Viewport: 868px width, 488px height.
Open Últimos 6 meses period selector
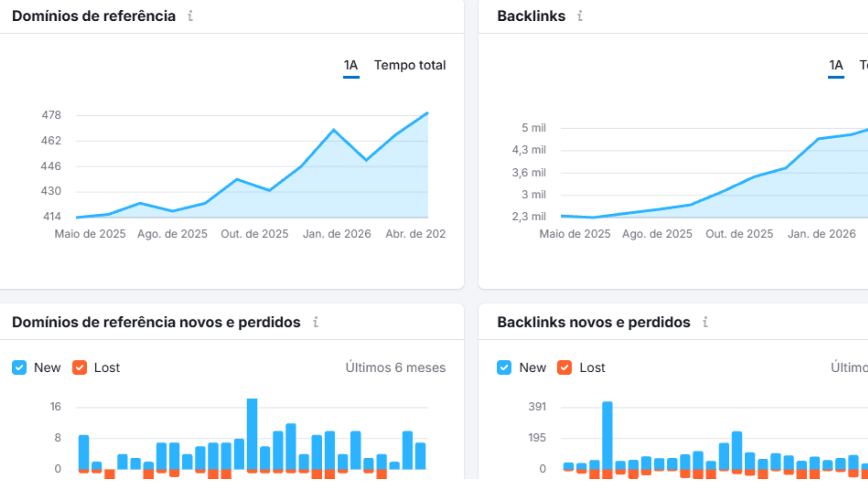click(395, 367)
